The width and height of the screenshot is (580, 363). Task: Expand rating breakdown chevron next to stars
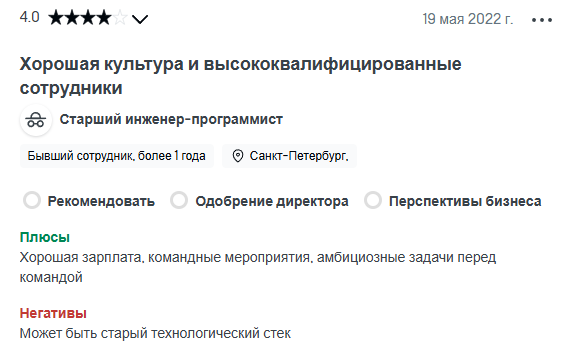pyautogui.click(x=140, y=19)
